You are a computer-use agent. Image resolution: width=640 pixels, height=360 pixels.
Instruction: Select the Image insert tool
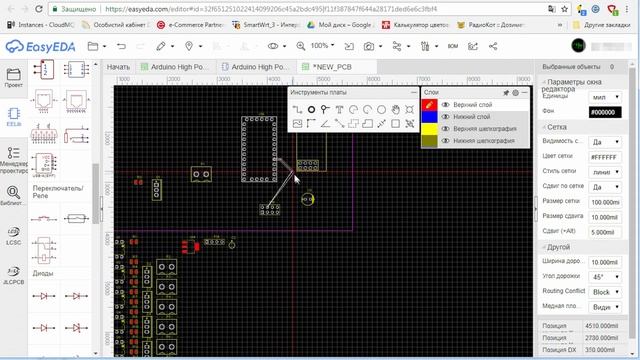[x=298, y=123]
